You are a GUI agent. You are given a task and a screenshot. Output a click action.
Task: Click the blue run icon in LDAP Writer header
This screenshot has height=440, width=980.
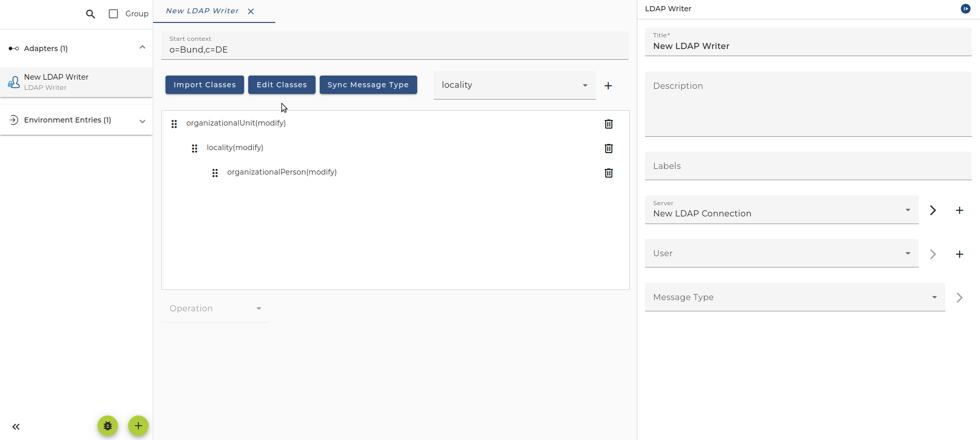[965, 9]
